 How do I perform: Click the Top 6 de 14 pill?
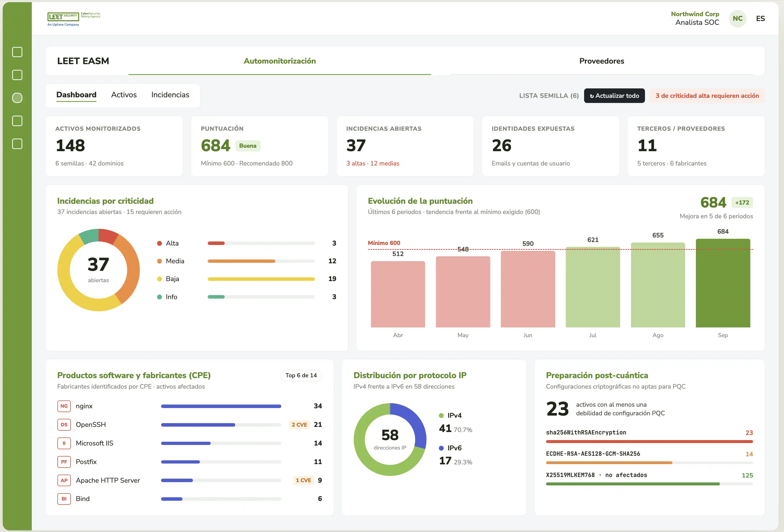tap(301, 375)
